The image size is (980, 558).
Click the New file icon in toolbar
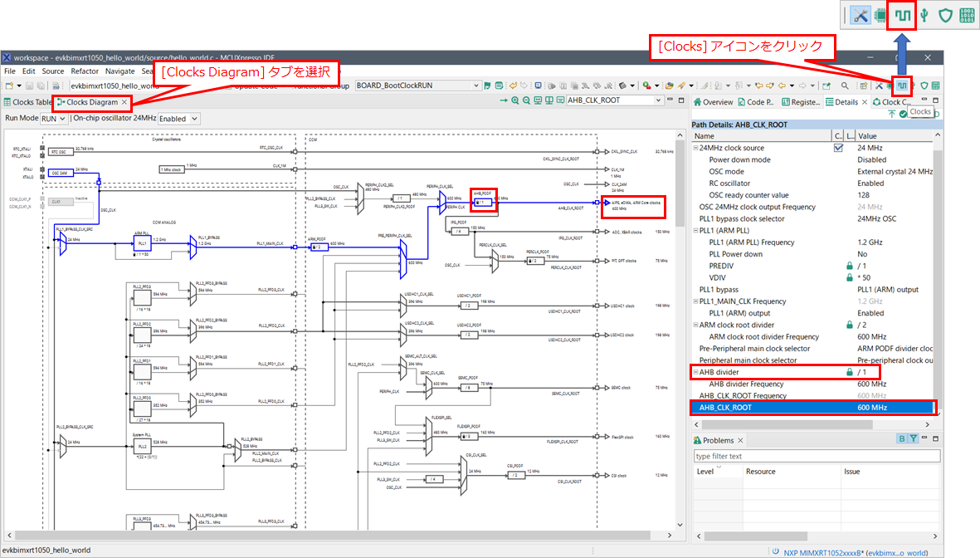[x=9, y=86]
